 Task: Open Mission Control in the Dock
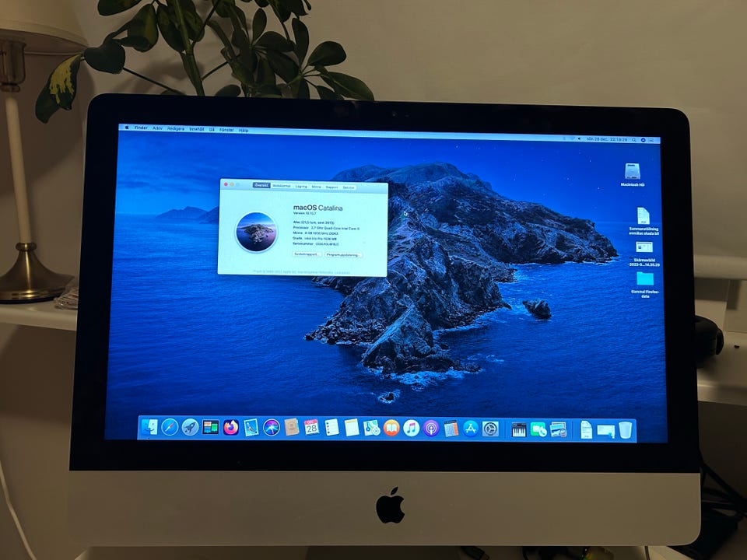[211, 427]
